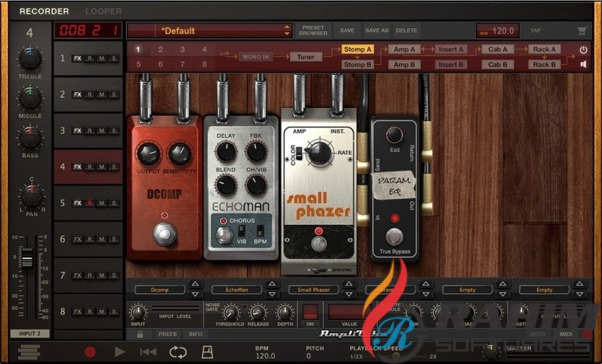Open the PRESET BROWSER
Screen dimensions: 602x364
pyautogui.click(x=314, y=31)
